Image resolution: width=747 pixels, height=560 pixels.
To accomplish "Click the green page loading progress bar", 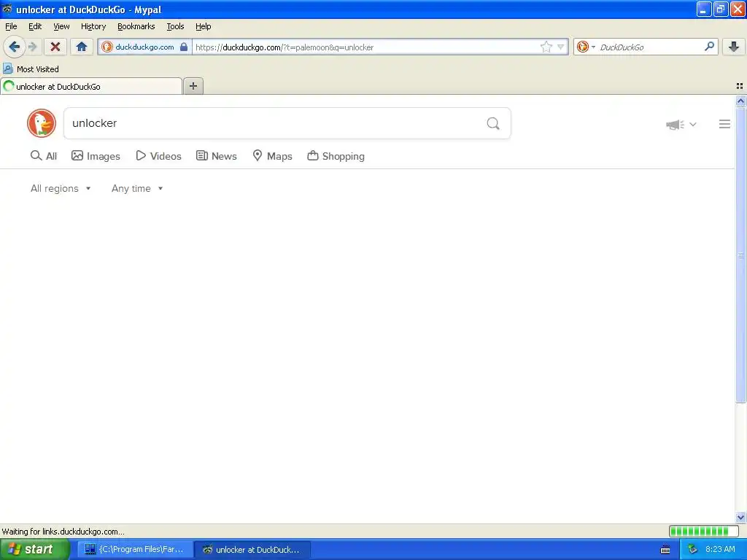I will tap(704, 531).
